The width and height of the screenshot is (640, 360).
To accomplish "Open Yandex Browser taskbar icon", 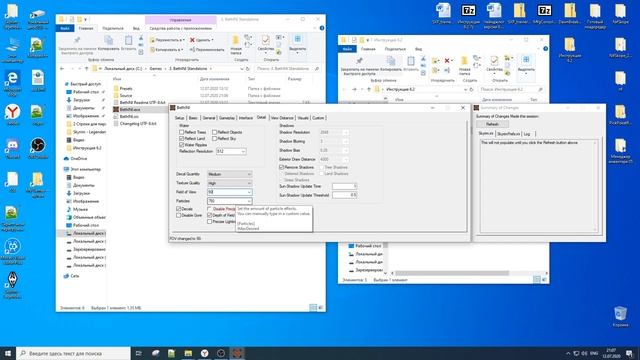I will (204, 353).
